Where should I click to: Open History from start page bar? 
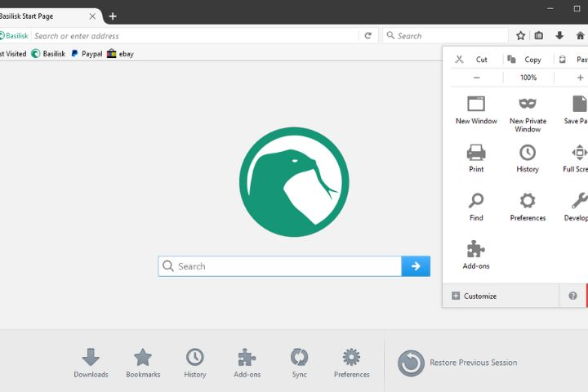[x=195, y=363]
